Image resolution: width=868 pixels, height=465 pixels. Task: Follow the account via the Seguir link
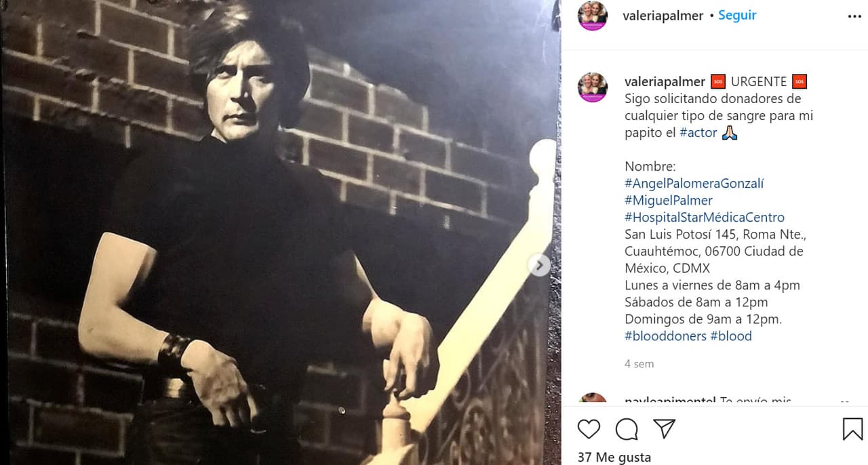[736, 14]
